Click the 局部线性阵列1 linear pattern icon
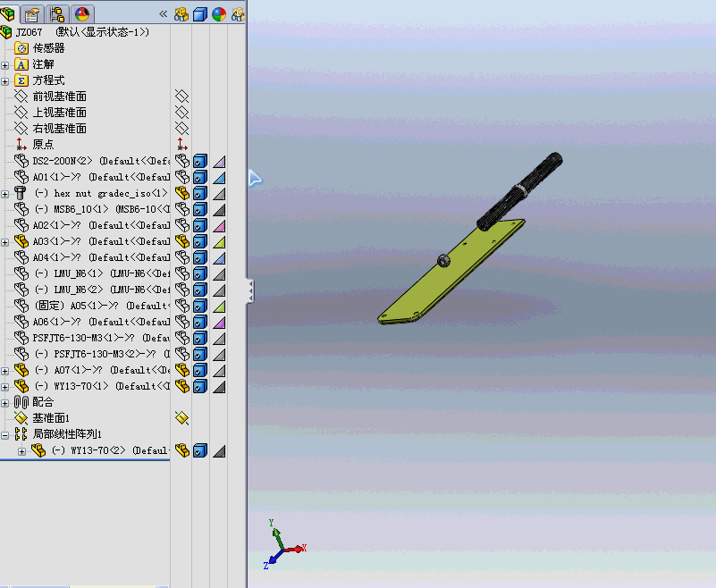The image size is (716, 588). (x=21, y=433)
